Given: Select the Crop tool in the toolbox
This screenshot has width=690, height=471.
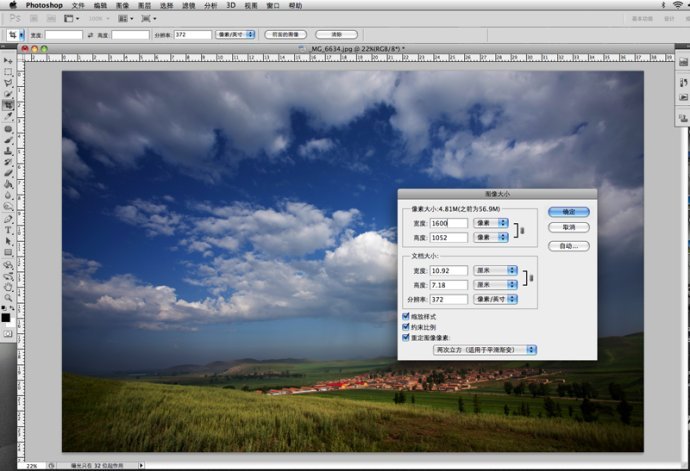Looking at the screenshot, I should (x=8, y=105).
